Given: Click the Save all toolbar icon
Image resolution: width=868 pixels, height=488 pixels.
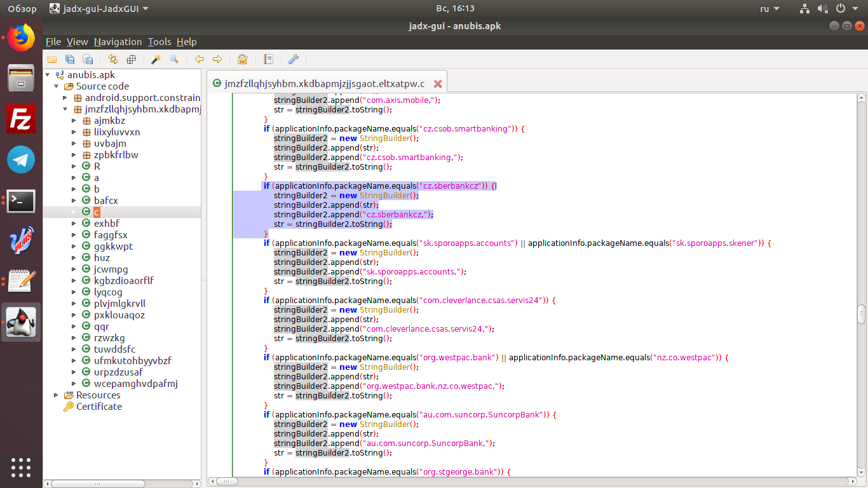Looking at the screenshot, I should click(x=70, y=59).
